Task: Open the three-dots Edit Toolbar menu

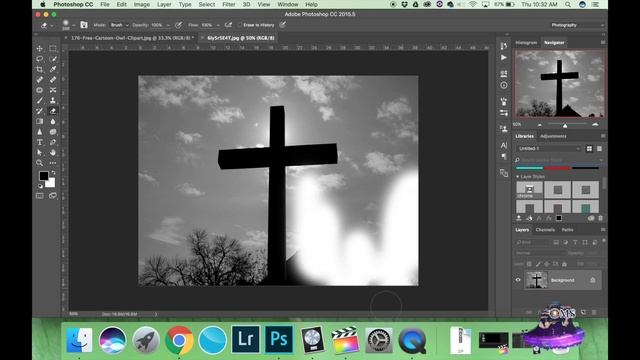Action: 53,163
